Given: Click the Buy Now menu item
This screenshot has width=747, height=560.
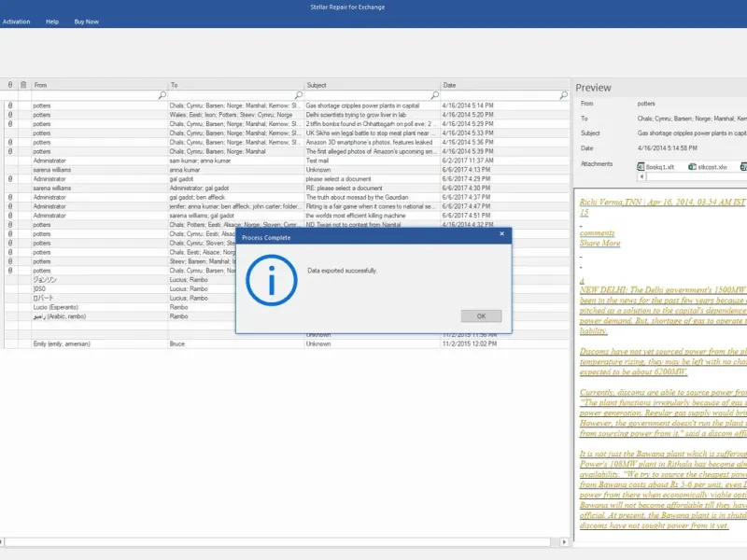Looking at the screenshot, I should 86,21.
